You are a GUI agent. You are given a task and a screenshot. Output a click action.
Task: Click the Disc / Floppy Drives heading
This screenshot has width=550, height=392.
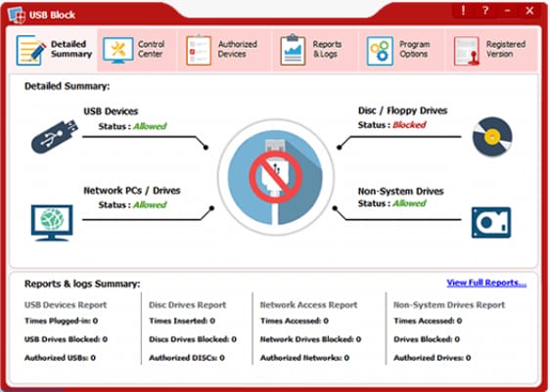[x=402, y=110]
